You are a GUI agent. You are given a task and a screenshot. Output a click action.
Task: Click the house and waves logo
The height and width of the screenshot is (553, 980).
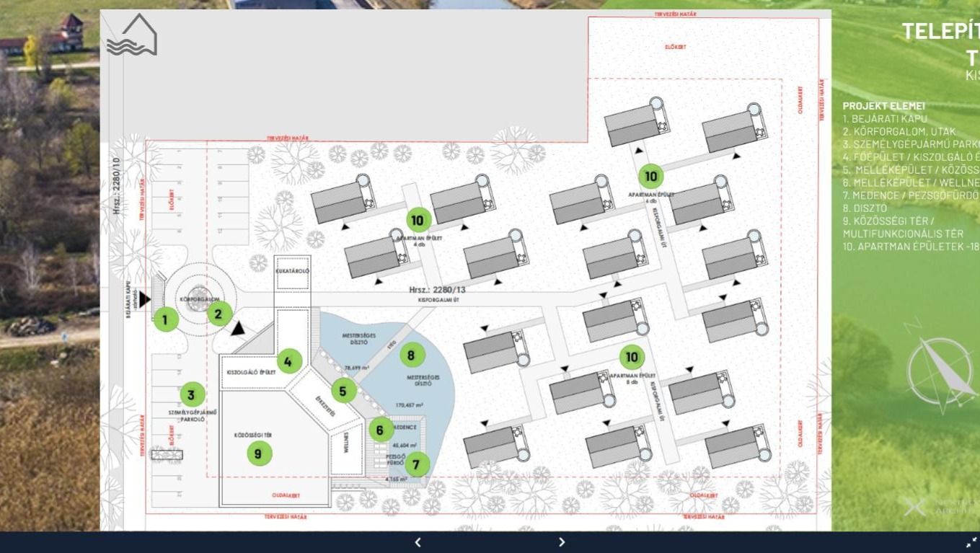[132, 35]
